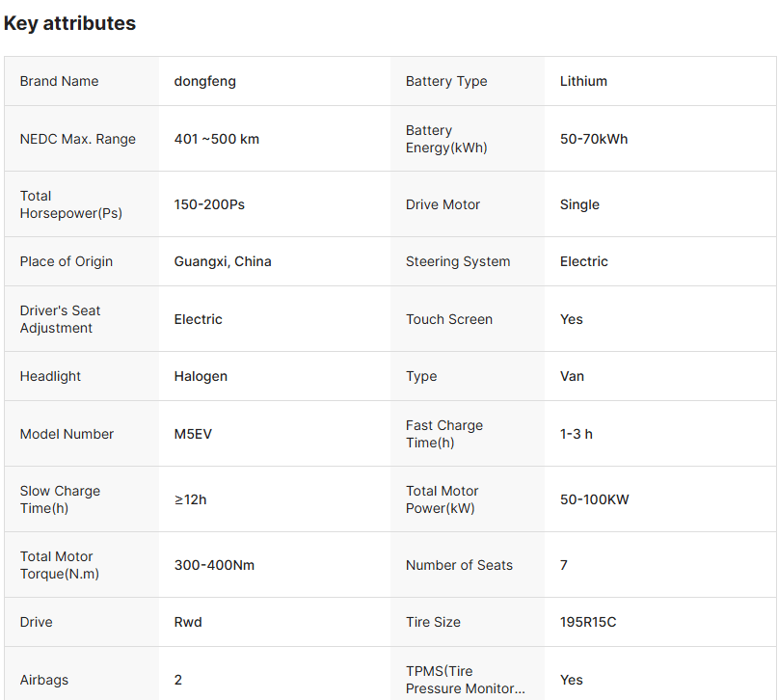Click the Drive Motor label
Image resolution: width=778 pixels, height=700 pixels.
(x=443, y=204)
